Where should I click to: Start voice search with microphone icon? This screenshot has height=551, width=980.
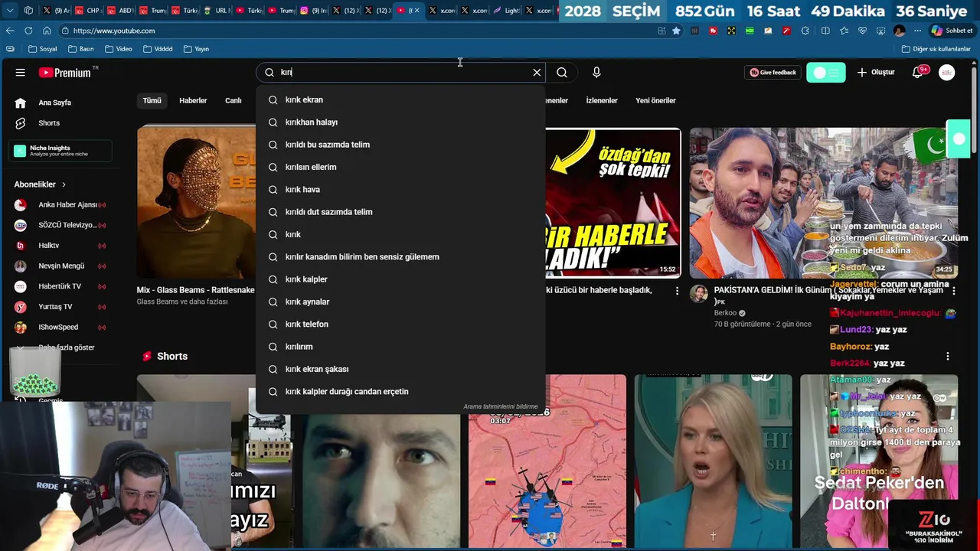(596, 72)
